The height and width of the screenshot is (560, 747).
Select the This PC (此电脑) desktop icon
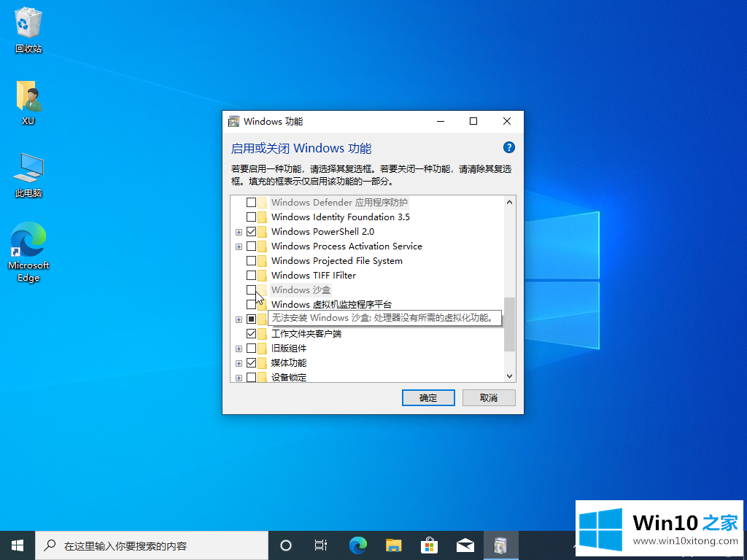pyautogui.click(x=28, y=175)
